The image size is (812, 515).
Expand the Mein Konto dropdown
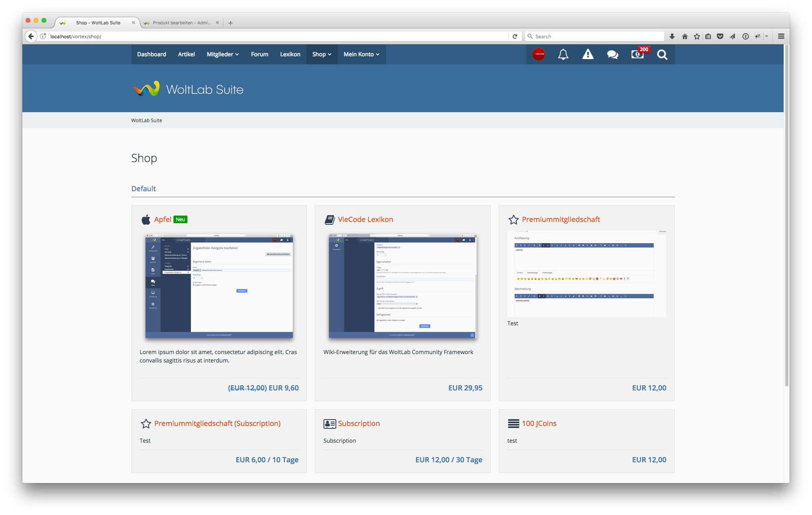[x=361, y=54]
